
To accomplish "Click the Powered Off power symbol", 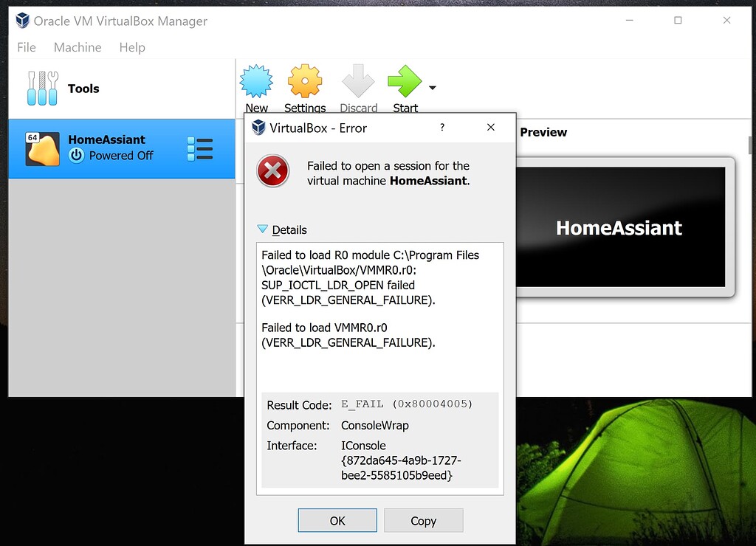I will click(77, 156).
